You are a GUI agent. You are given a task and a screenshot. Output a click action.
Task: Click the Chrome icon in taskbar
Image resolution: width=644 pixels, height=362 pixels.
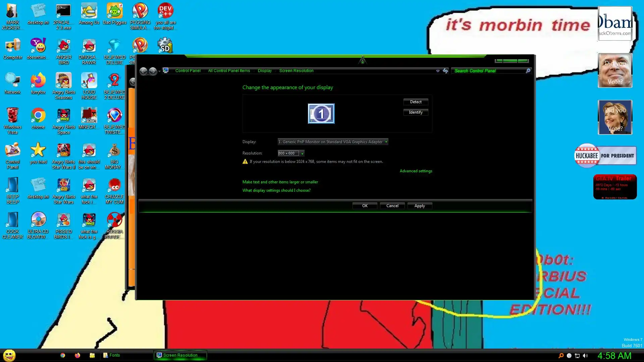pyautogui.click(x=63, y=355)
